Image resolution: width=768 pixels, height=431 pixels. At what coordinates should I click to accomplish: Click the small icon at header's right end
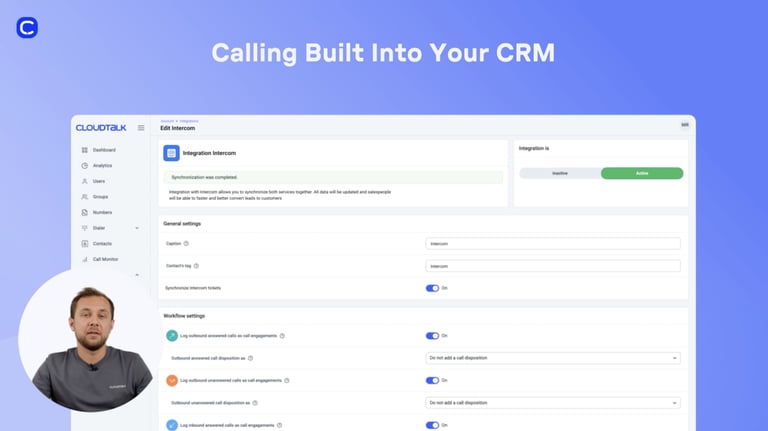click(685, 125)
